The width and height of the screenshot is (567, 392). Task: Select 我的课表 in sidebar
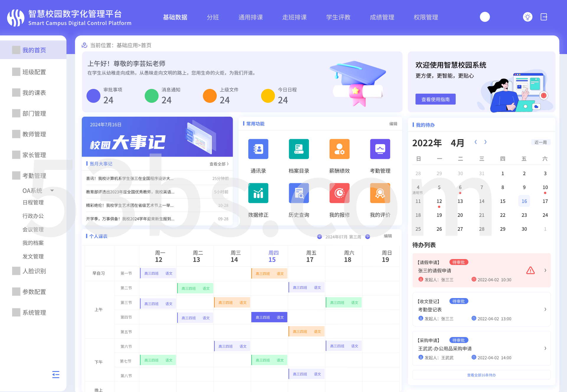click(34, 92)
